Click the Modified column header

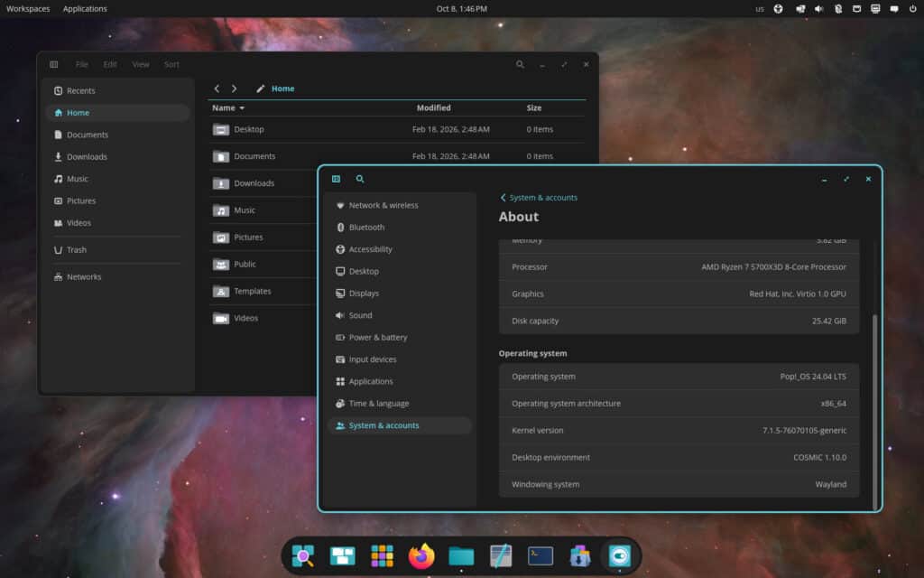pos(434,108)
